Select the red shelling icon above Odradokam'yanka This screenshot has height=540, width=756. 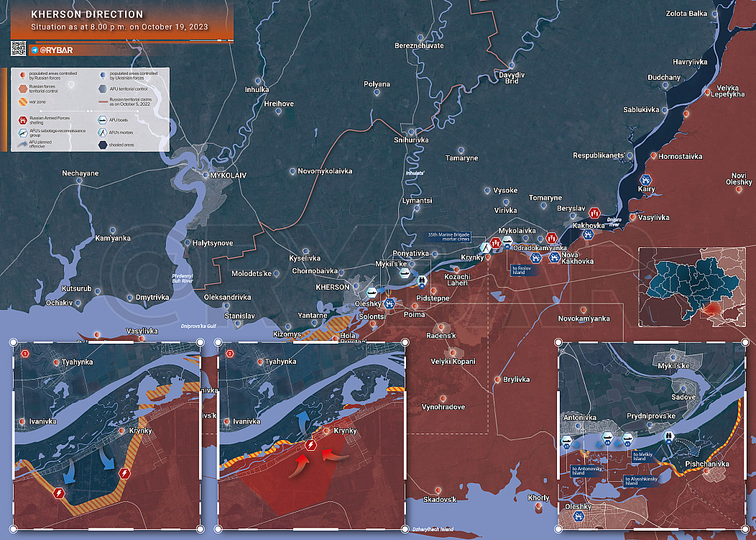tap(551, 238)
